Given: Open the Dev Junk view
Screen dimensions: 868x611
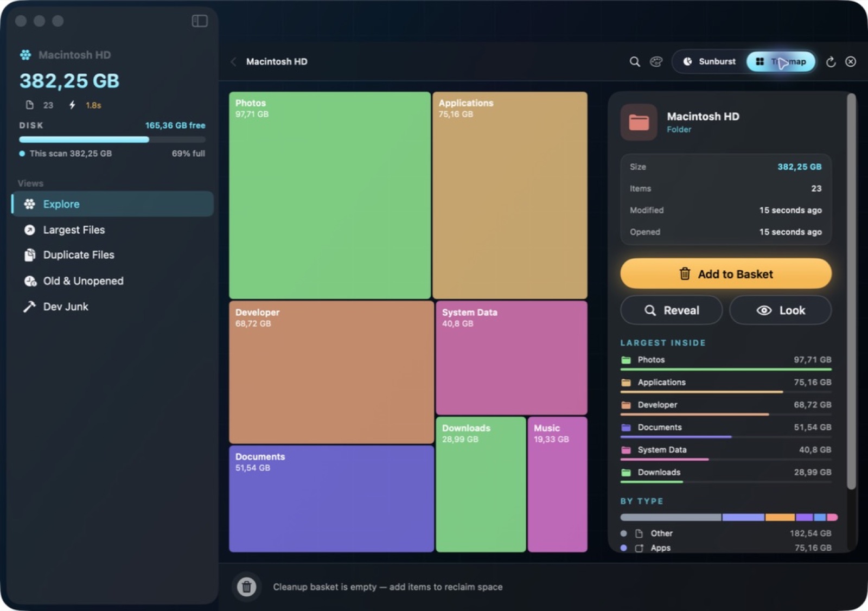Looking at the screenshot, I should pyautogui.click(x=112, y=307).
